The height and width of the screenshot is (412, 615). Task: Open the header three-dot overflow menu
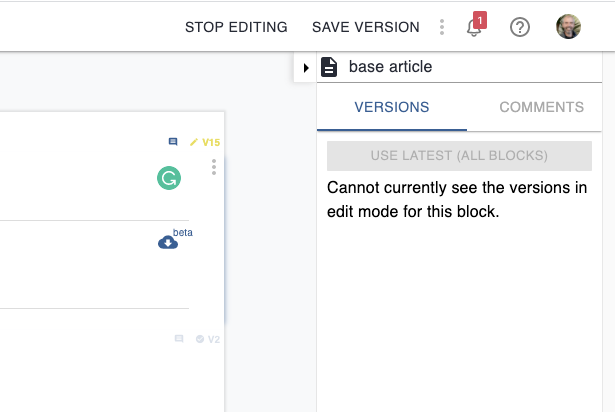(442, 27)
